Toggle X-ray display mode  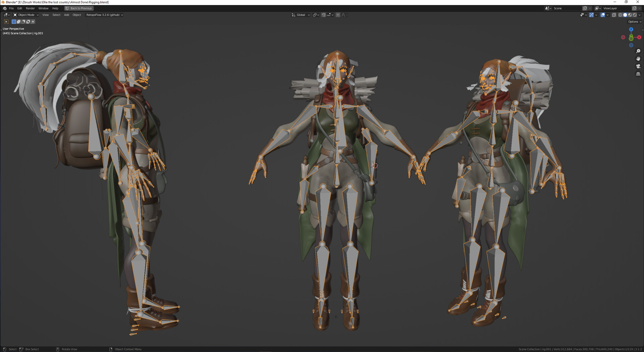tap(614, 15)
